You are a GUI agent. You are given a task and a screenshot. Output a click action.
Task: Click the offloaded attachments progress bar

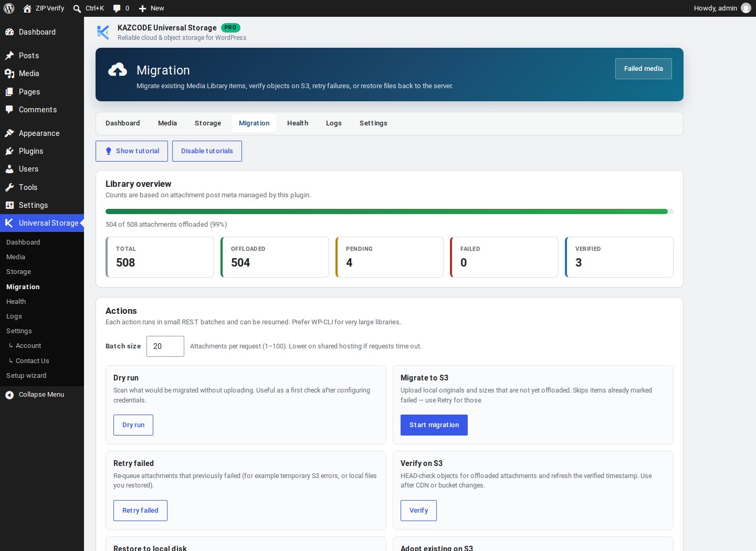click(x=390, y=211)
